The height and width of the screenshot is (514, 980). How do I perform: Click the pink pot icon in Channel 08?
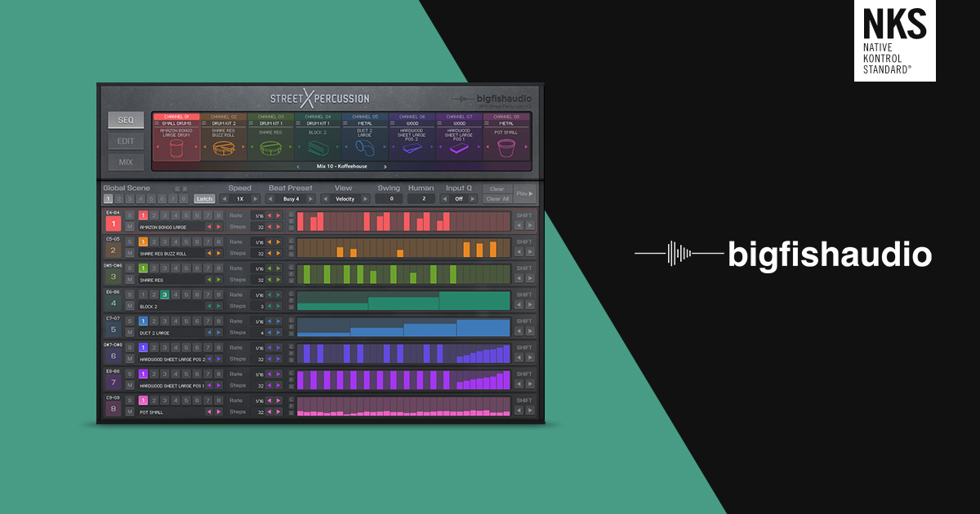point(506,148)
